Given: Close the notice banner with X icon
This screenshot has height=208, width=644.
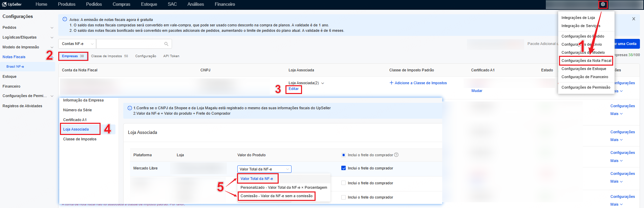Looking at the screenshot, I should click(634, 19).
